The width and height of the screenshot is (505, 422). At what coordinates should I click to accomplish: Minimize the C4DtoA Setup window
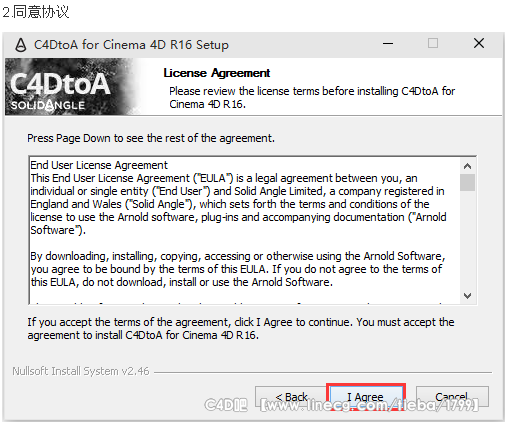click(x=388, y=43)
